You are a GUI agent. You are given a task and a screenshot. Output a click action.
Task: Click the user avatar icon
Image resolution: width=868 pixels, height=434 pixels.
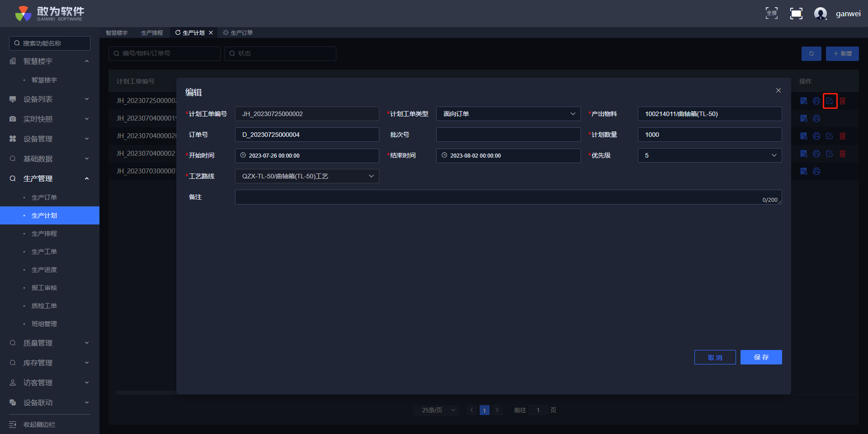(x=820, y=14)
